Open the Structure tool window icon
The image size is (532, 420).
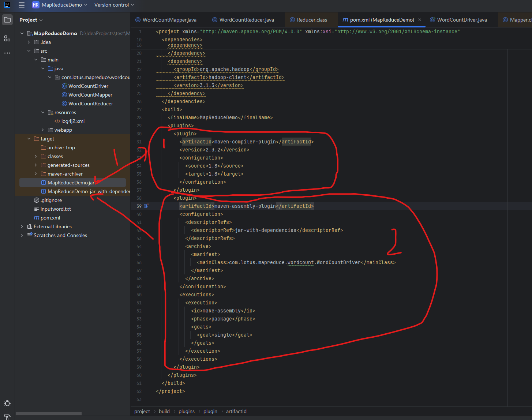(x=7, y=38)
